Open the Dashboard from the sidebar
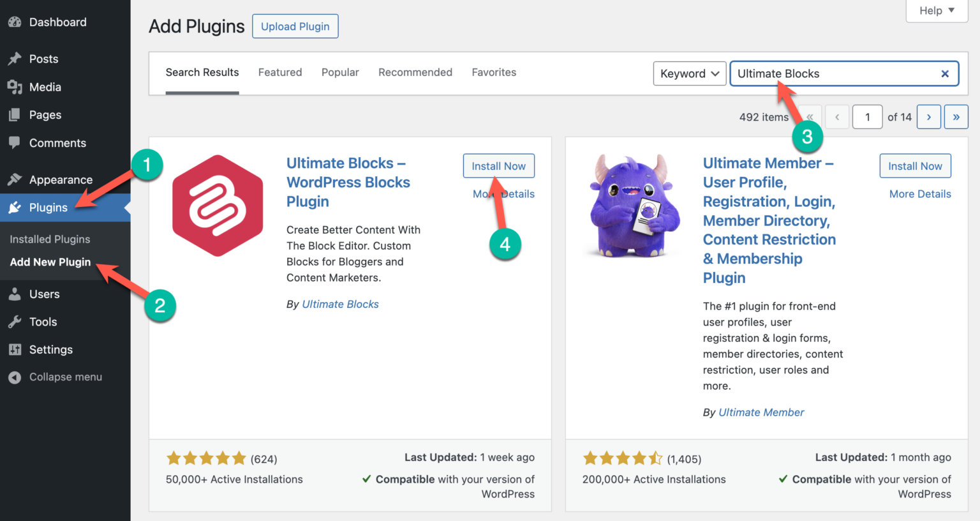The width and height of the screenshot is (980, 521). pos(14,21)
